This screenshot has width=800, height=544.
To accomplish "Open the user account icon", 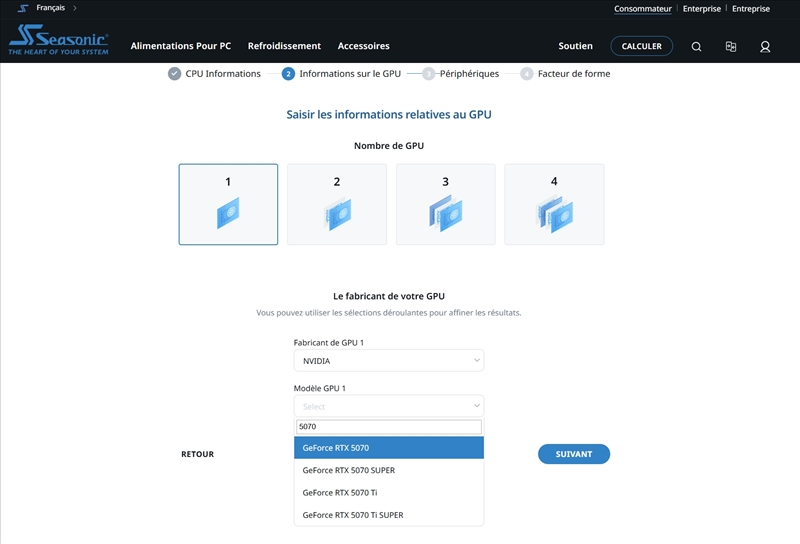I will (x=765, y=46).
